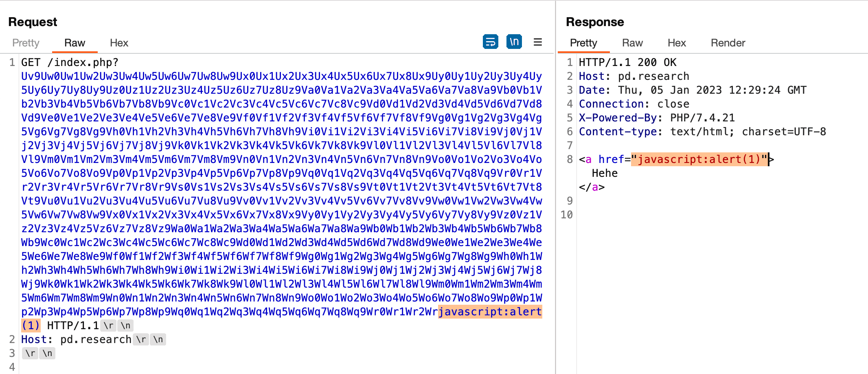Image resolution: width=868 pixels, height=374 pixels.
Task: Click the highlighted href value in response
Action: click(x=699, y=159)
